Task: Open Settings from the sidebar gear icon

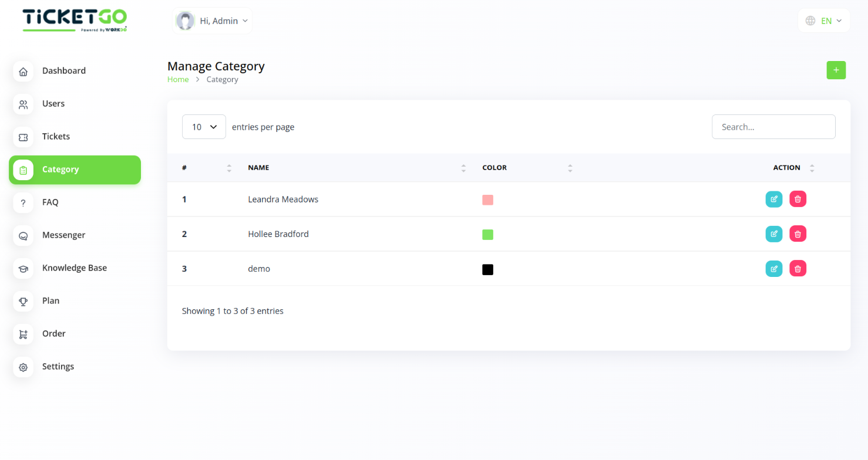Action: (x=23, y=367)
